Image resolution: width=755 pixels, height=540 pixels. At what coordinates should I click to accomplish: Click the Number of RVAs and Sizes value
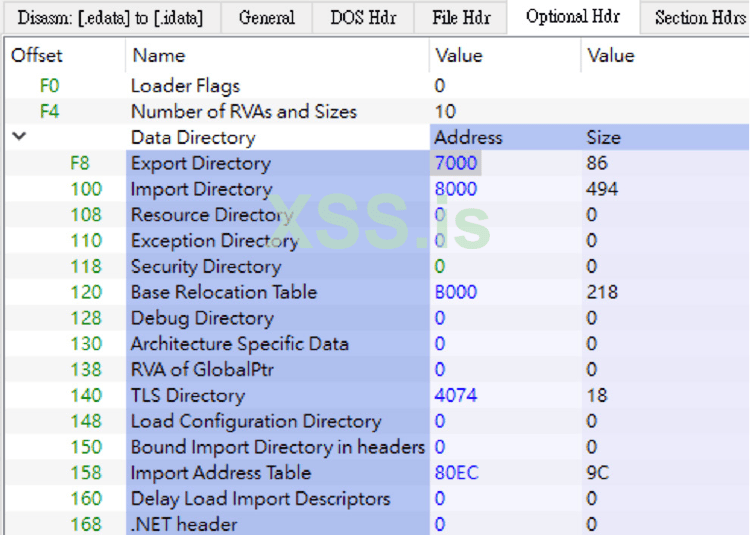tap(445, 112)
